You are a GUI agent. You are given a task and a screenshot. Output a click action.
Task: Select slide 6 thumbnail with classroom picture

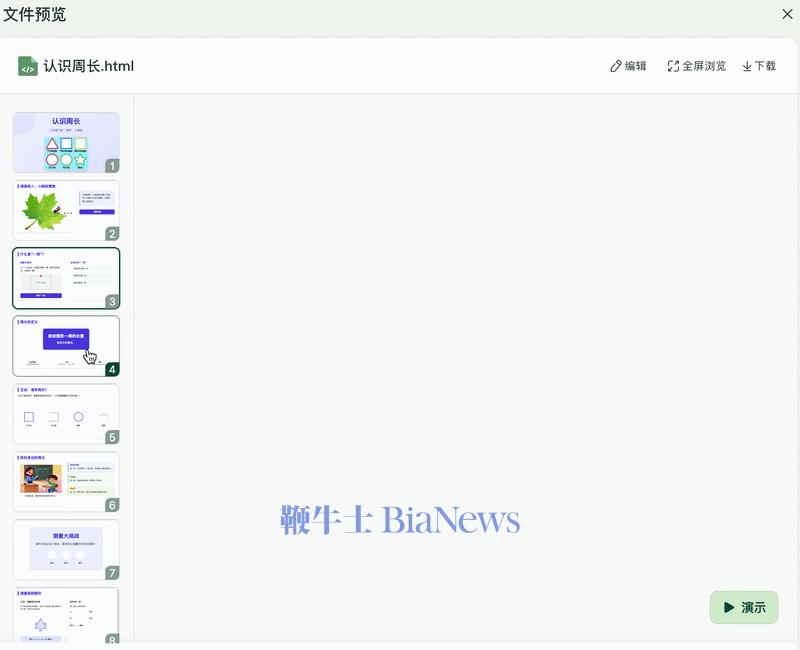click(x=66, y=482)
